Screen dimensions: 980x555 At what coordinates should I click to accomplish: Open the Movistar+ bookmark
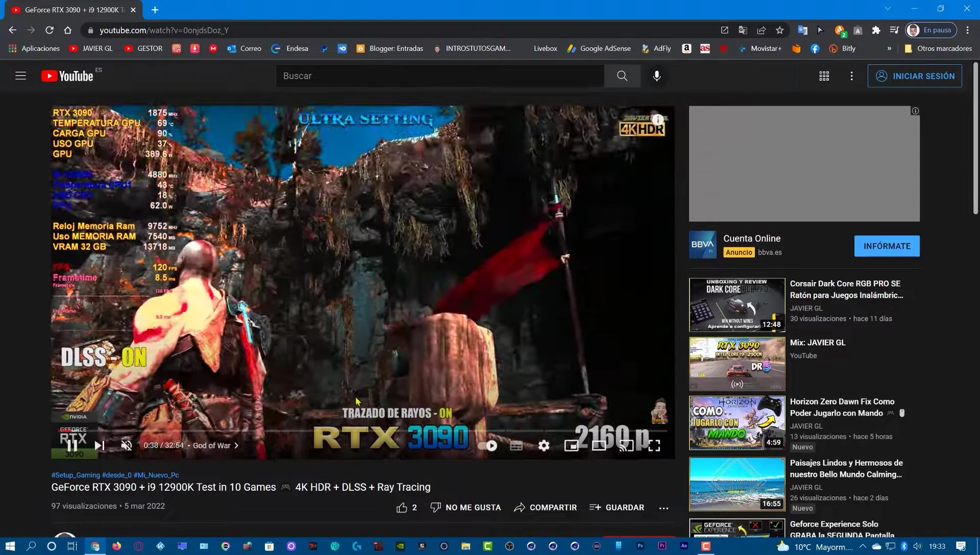pyautogui.click(x=760, y=48)
